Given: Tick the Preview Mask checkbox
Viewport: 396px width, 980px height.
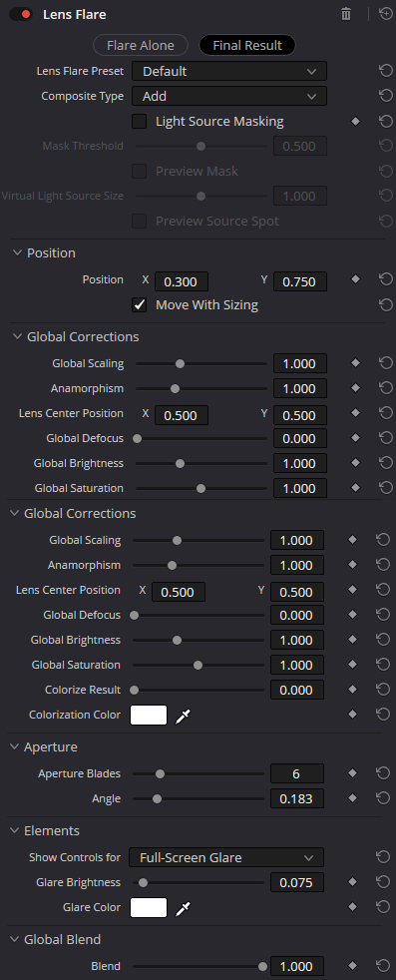Looking at the screenshot, I should 140,172.
